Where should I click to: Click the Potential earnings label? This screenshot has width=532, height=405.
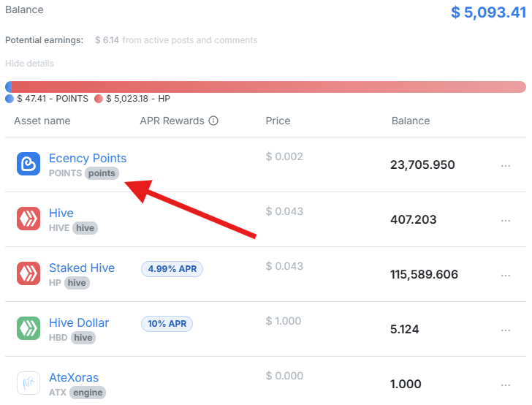pyautogui.click(x=44, y=40)
